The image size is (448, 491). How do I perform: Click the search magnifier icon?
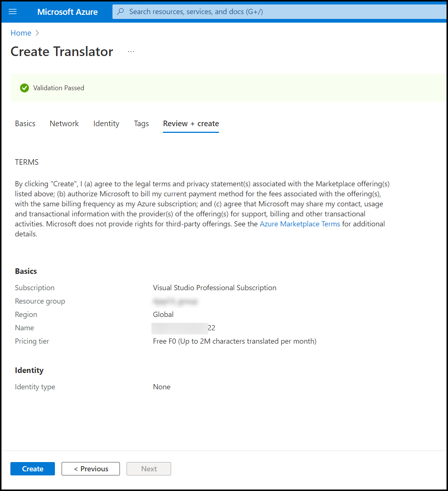[121, 12]
